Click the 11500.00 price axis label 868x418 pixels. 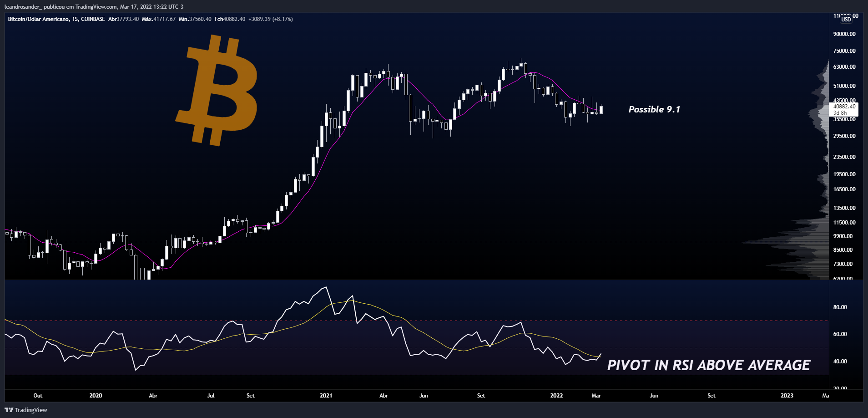tap(844, 223)
